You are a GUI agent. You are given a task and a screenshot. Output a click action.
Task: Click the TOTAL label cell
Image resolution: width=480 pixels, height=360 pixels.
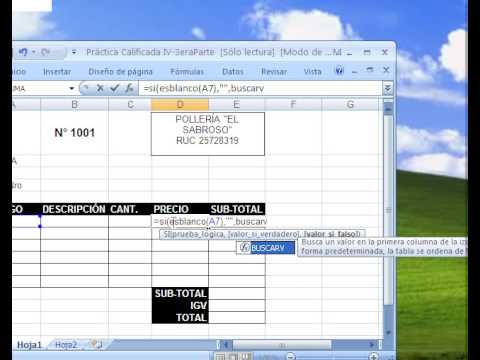(180, 317)
